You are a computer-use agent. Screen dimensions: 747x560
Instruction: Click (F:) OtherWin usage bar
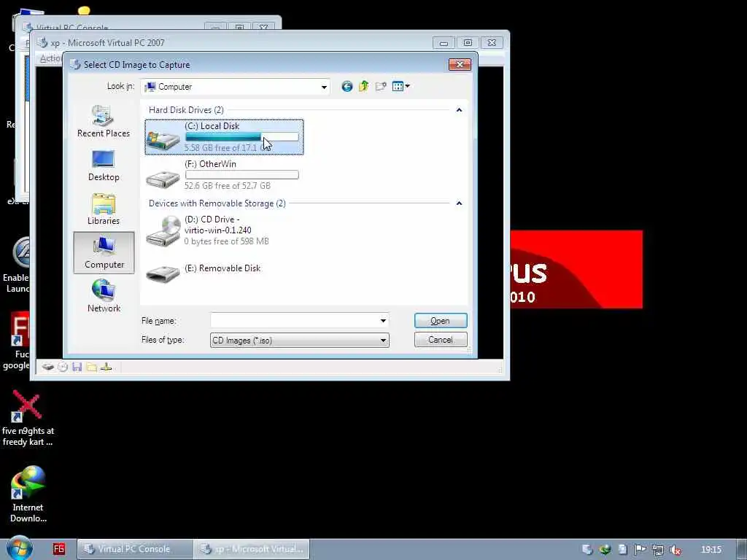[242, 175]
